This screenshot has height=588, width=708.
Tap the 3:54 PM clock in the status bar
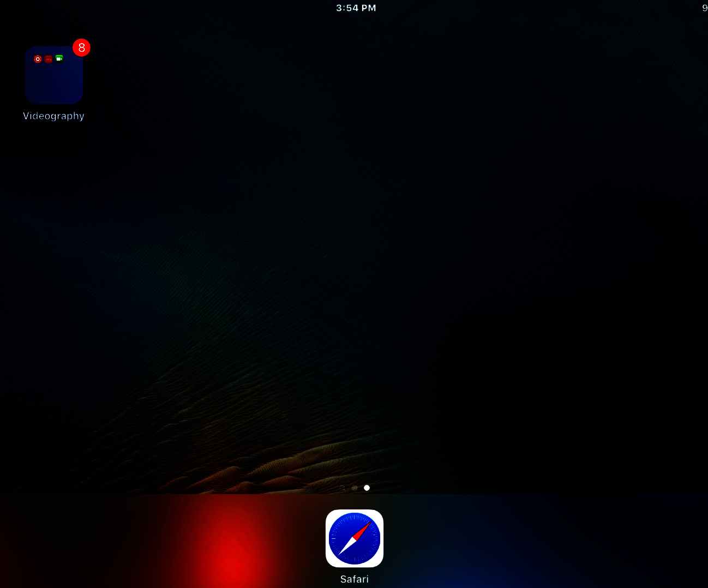[356, 8]
